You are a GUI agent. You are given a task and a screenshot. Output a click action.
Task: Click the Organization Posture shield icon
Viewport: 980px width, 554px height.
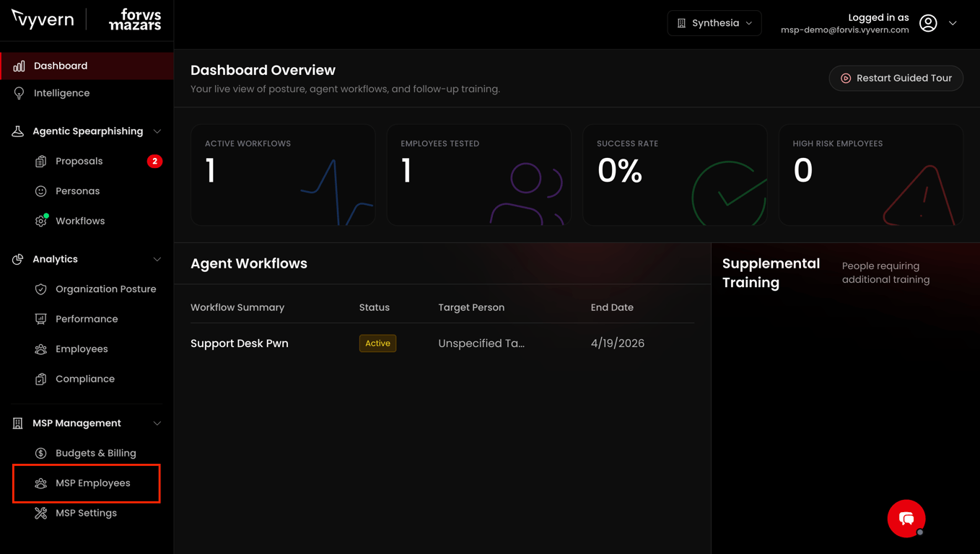[41, 289]
